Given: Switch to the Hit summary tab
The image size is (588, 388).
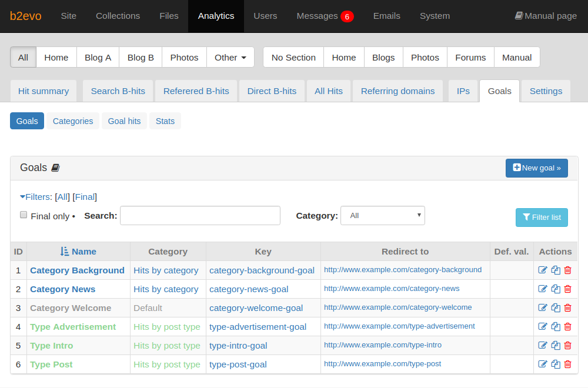Looking at the screenshot, I should [44, 91].
